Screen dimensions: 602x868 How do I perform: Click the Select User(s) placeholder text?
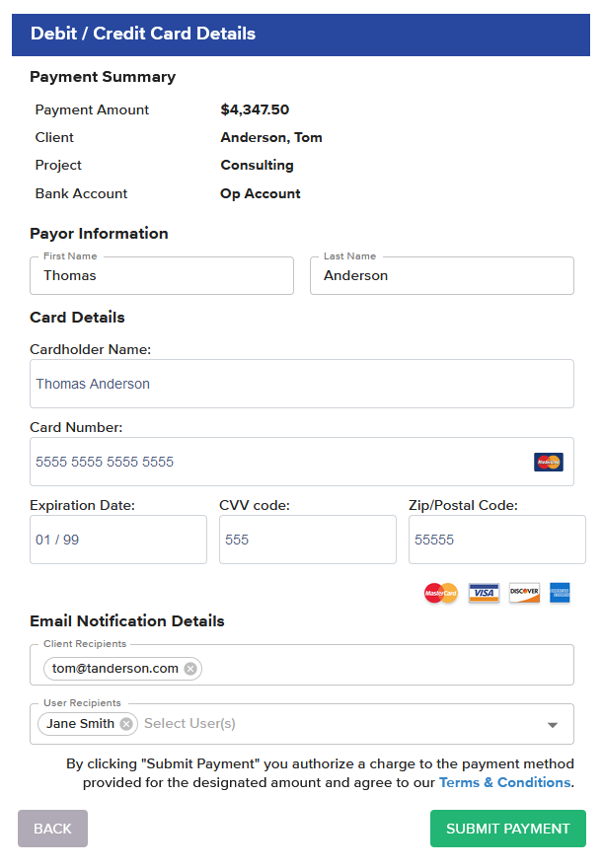[189, 724]
